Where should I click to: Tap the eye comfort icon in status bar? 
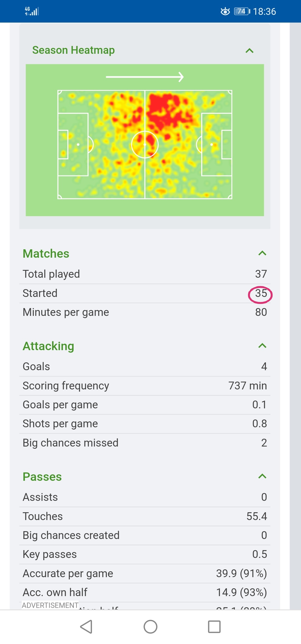click(225, 11)
